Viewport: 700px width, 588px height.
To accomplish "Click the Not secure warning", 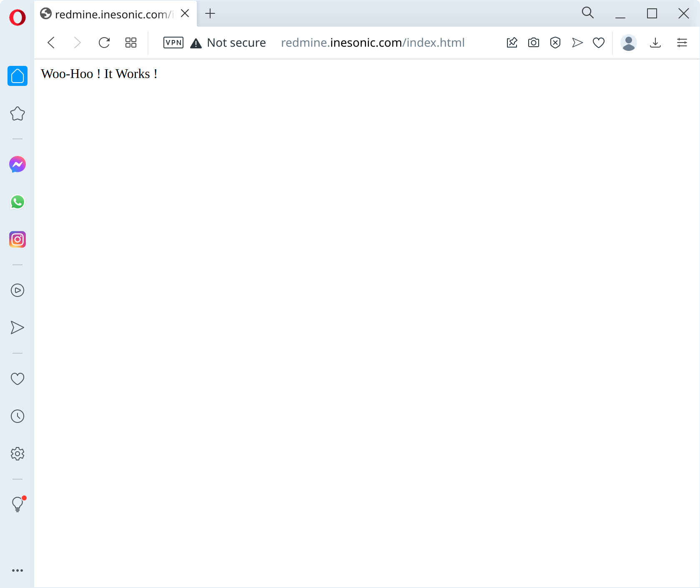I will pyautogui.click(x=228, y=43).
